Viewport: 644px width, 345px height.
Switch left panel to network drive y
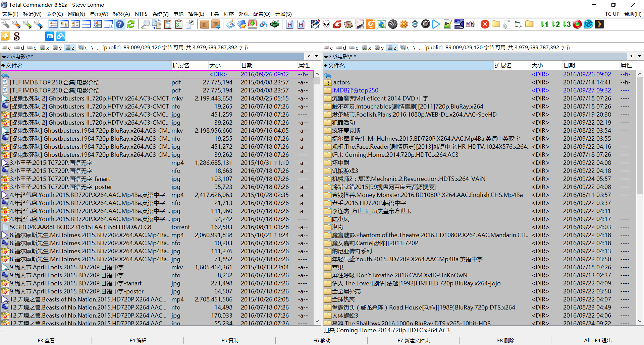pos(58,48)
